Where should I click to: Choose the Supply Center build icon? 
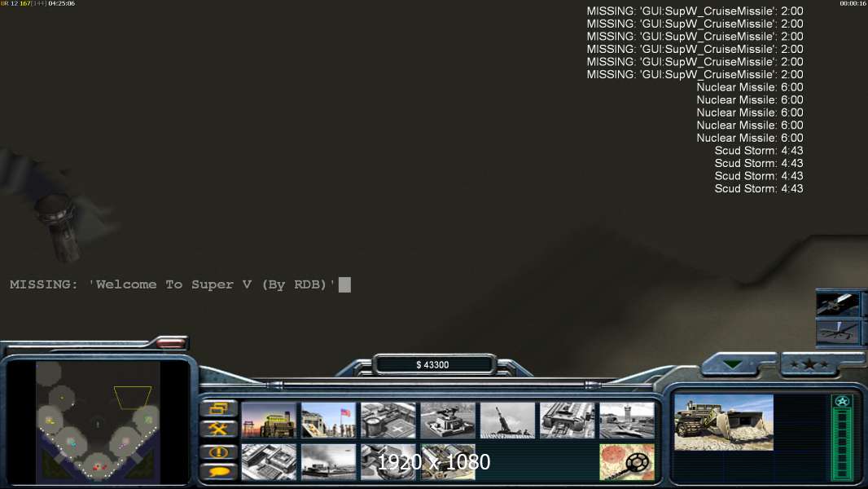pyautogui.click(x=388, y=421)
